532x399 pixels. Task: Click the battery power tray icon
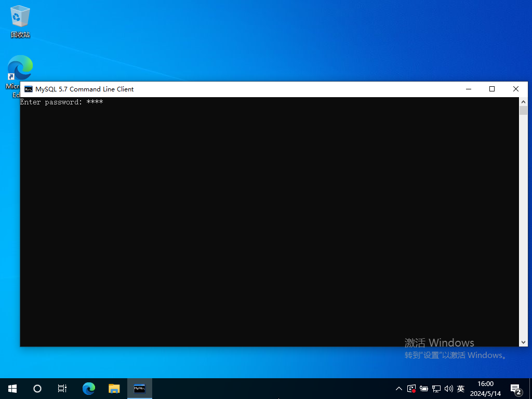click(424, 388)
